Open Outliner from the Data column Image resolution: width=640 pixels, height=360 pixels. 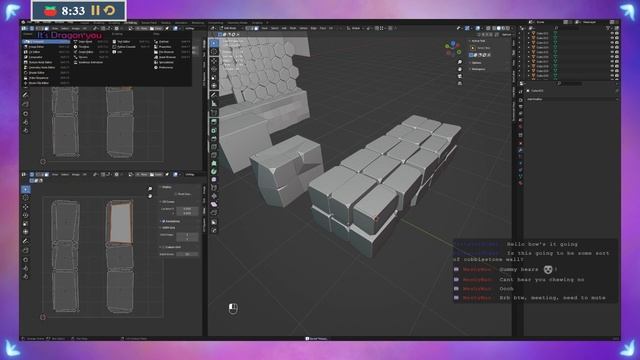(x=171, y=42)
